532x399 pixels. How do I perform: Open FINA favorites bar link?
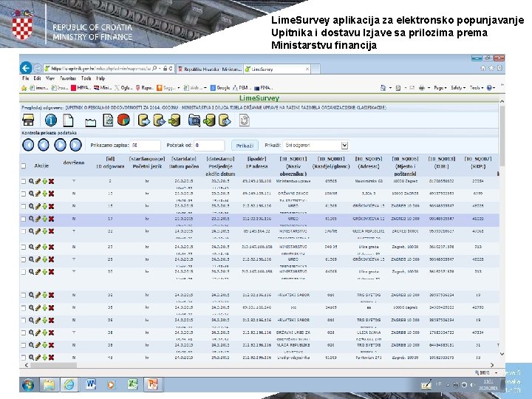point(263,88)
